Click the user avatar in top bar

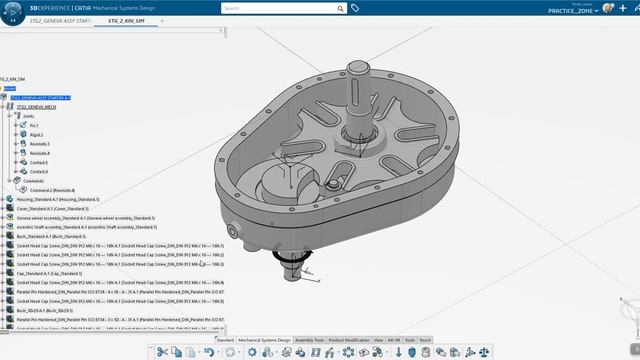tap(608, 8)
